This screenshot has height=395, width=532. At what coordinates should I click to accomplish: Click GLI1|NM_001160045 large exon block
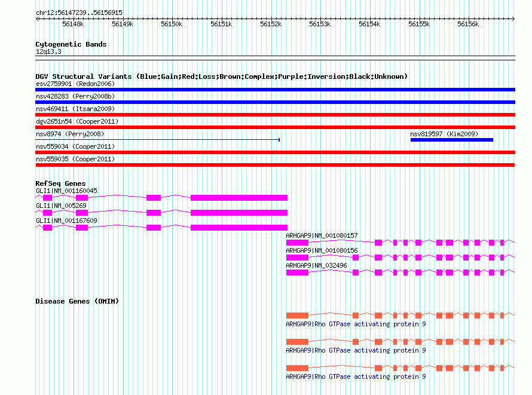[239, 198]
